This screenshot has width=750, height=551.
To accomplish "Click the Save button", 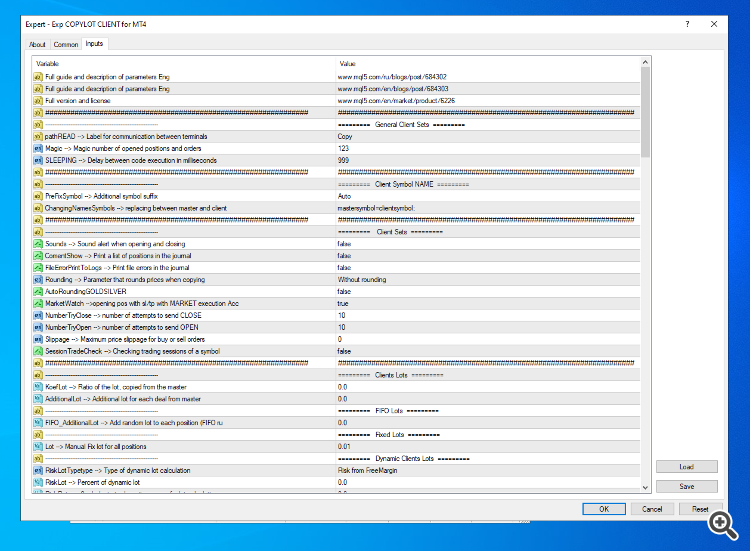I will click(686, 486).
